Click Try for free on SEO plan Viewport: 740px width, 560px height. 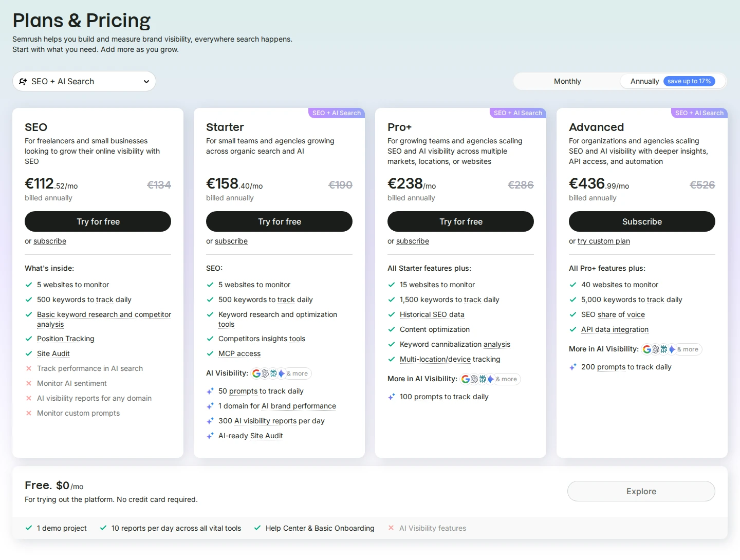(x=98, y=221)
